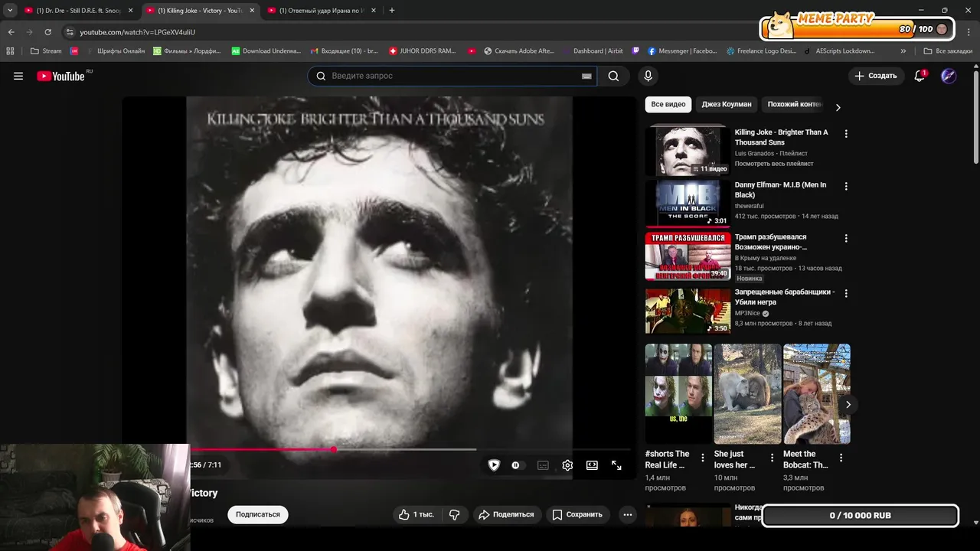Dislike the Victory video
Image resolution: width=980 pixels, height=551 pixels.
[x=454, y=514]
